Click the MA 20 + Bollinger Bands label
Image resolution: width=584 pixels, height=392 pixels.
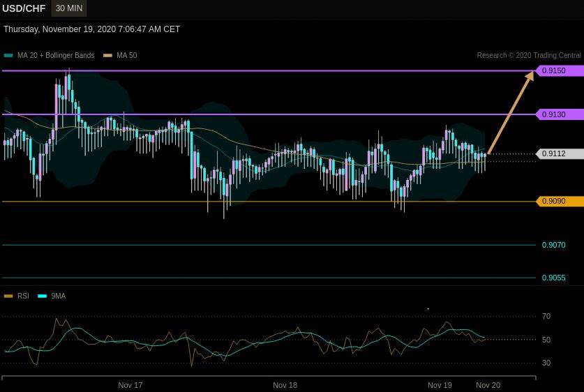[x=56, y=56]
